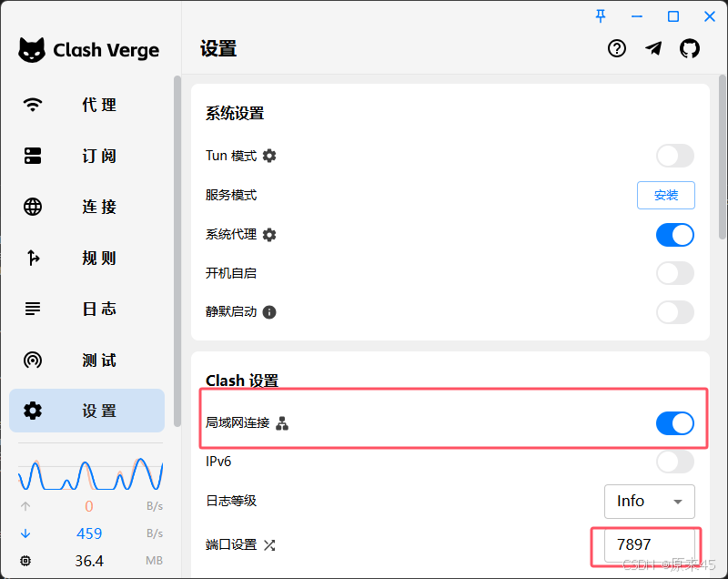Image resolution: width=728 pixels, height=579 pixels.
Task: Open the 订阅 subscriptions page
Action: (x=86, y=156)
